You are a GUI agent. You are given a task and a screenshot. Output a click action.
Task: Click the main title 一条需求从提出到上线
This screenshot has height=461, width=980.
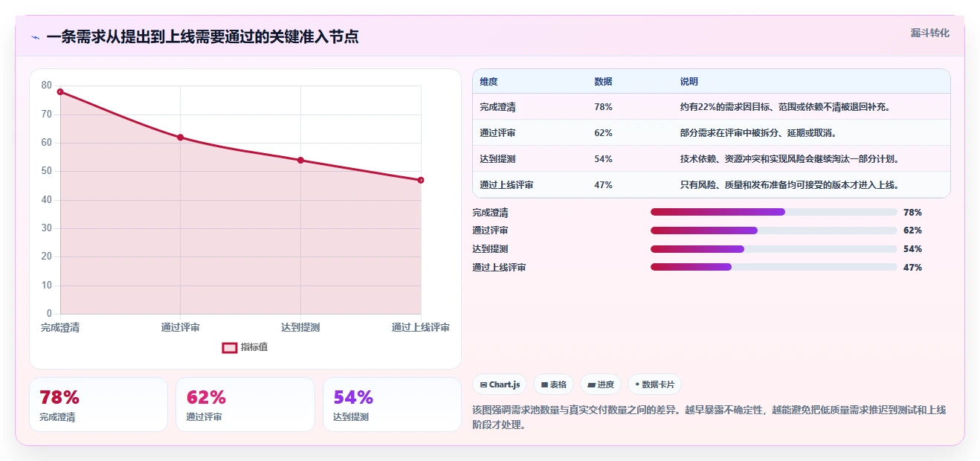202,37
